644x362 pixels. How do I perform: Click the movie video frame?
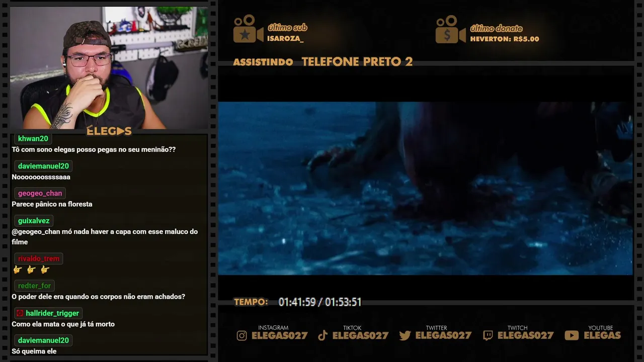coord(425,189)
